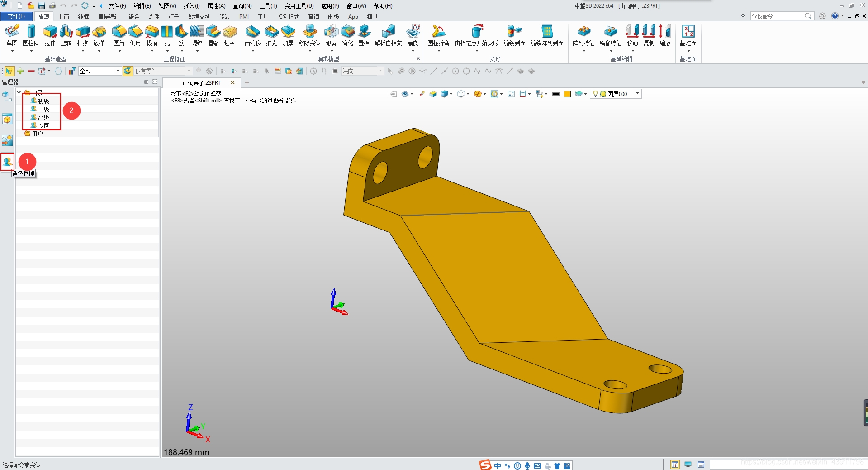The height and width of the screenshot is (470, 868).
Task: Close the 山涧果子.Z3PRT document tab
Action: pos(232,82)
